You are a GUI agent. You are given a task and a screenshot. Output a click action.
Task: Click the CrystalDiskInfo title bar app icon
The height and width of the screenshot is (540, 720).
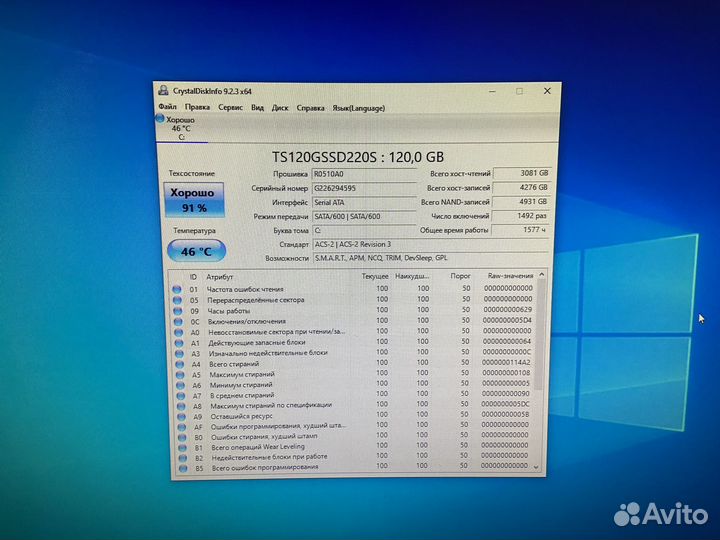[x=163, y=90]
